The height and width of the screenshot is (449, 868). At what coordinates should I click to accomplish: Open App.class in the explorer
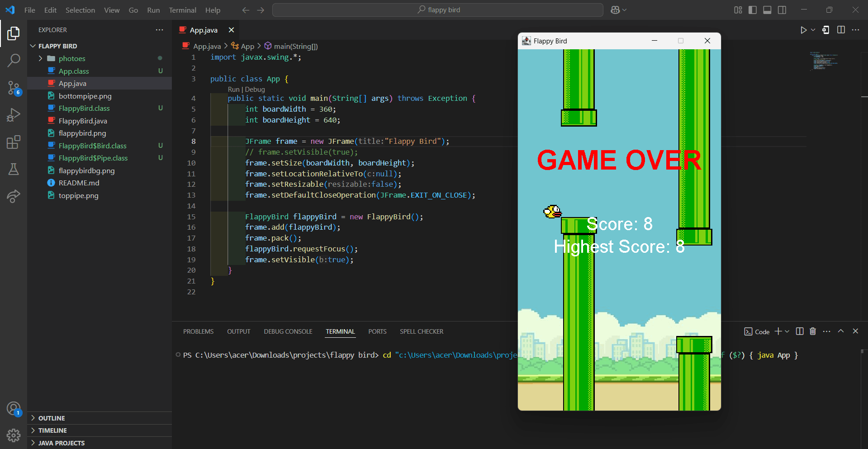pos(100,71)
